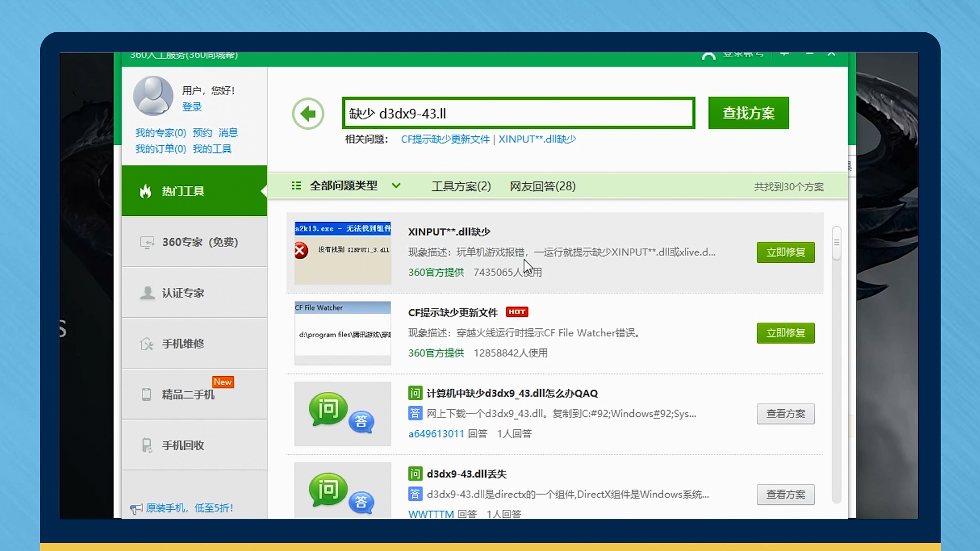
Task: Click answerer name WWTTTM
Action: [x=431, y=514]
